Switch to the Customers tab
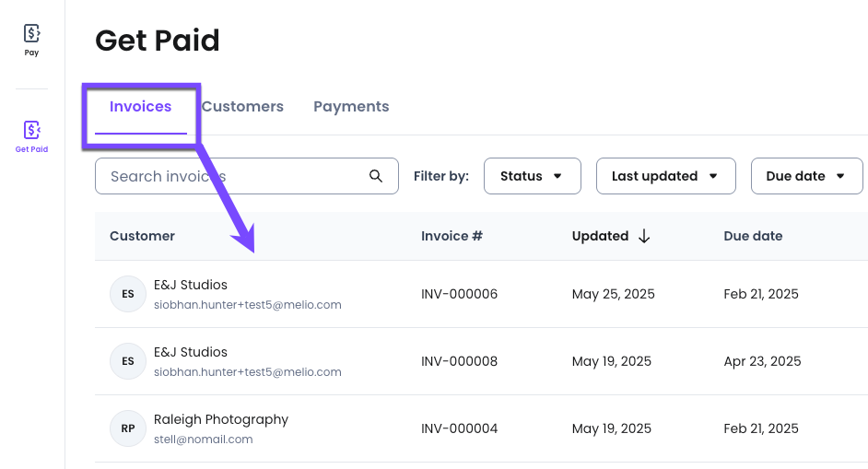Screen dimensions: 868x469 tap(242, 107)
